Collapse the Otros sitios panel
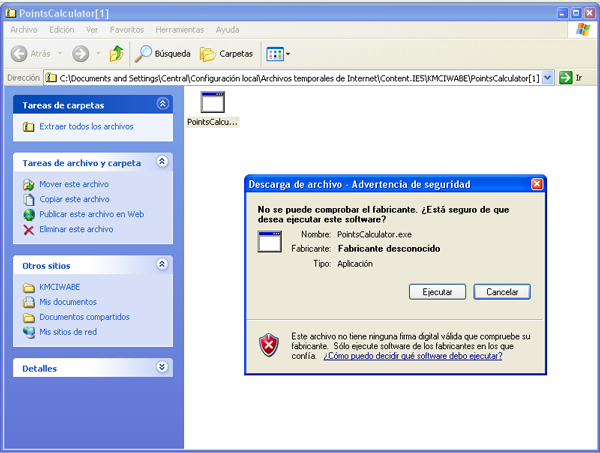The image size is (600, 453). pos(162,264)
